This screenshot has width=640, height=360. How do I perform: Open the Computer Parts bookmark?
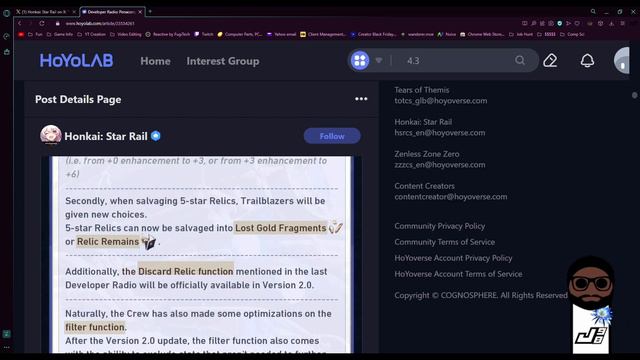point(240,34)
